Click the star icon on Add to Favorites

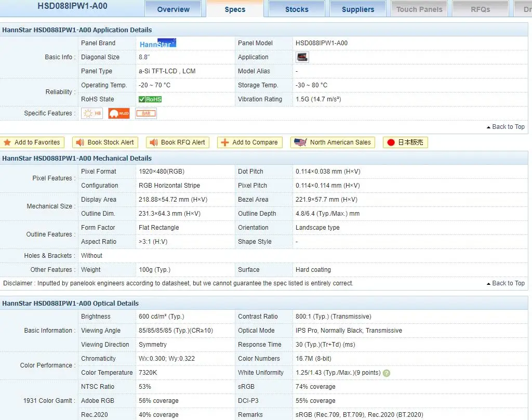[7, 142]
